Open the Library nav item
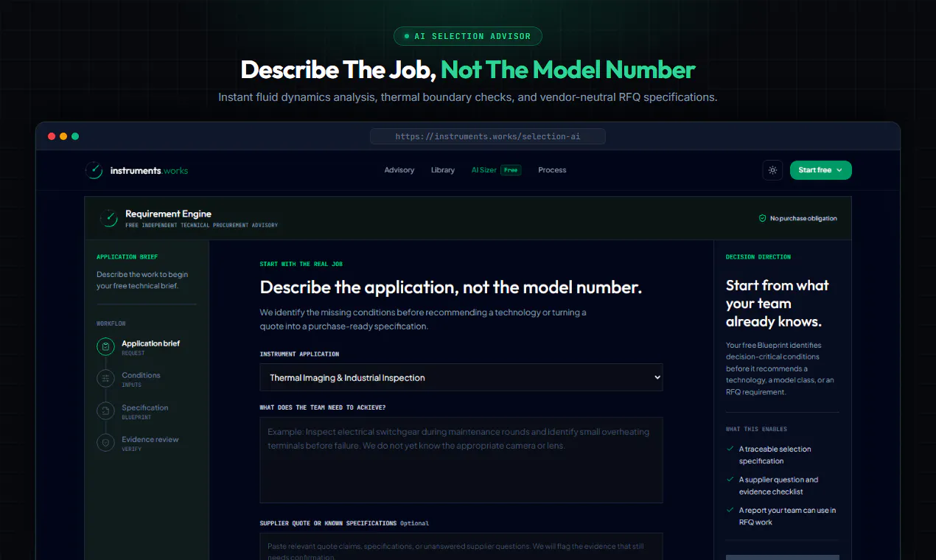 click(x=443, y=170)
